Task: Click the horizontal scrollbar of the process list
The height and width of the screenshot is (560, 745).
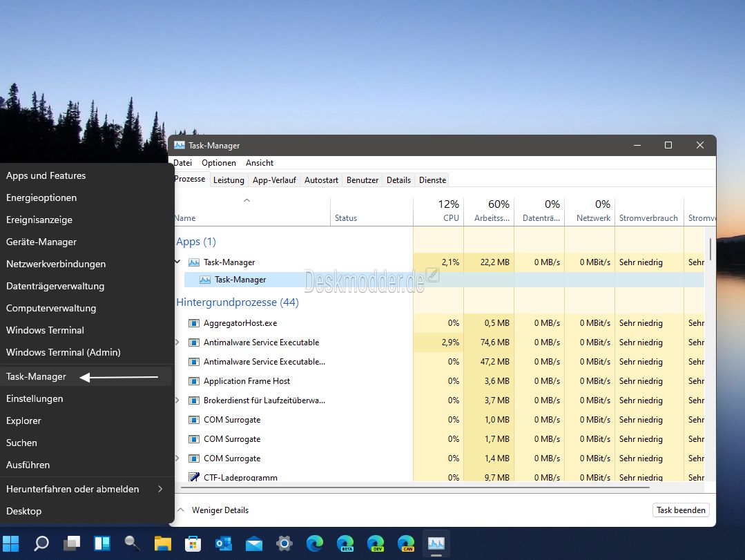Action: point(414,487)
